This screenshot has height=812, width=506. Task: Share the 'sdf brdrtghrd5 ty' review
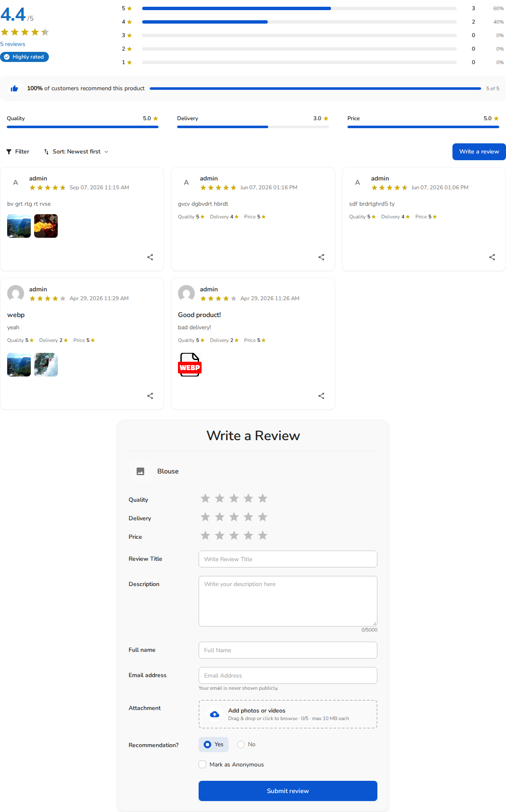[492, 257]
